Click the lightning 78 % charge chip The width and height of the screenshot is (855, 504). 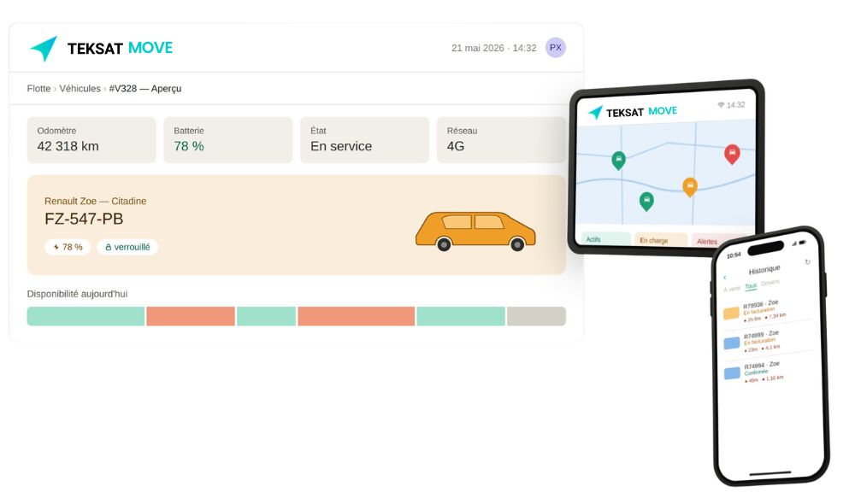68,247
